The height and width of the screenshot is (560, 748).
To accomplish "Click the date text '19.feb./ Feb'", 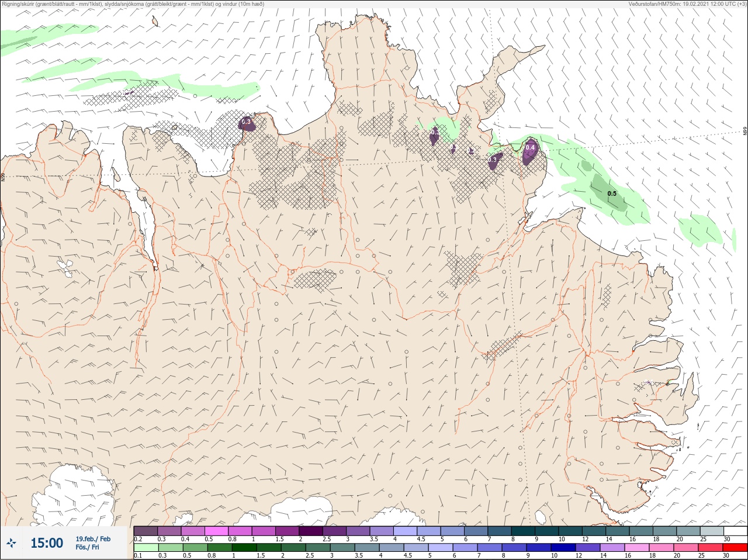I will click(x=93, y=539).
